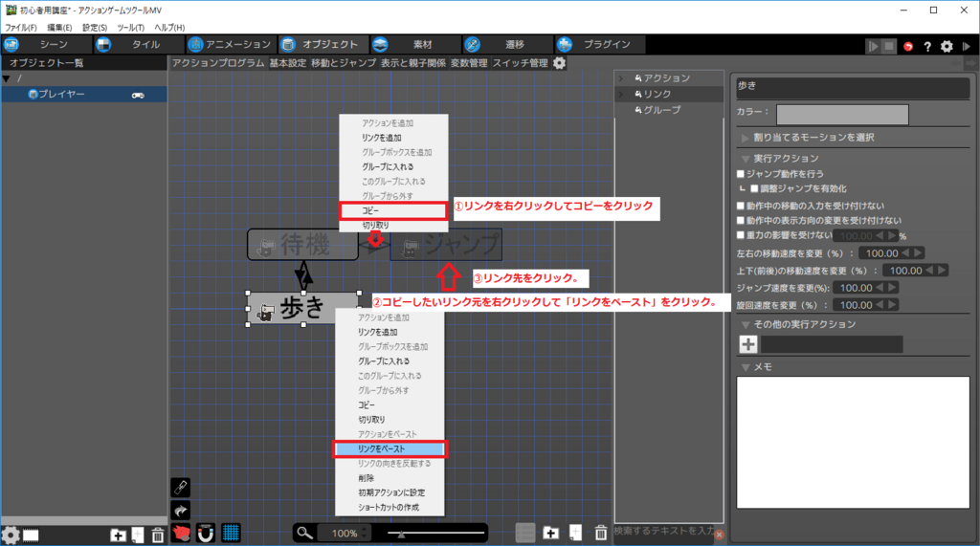Click the filmstrip icon under object list
980x546 pixels.
[x=31, y=535]
